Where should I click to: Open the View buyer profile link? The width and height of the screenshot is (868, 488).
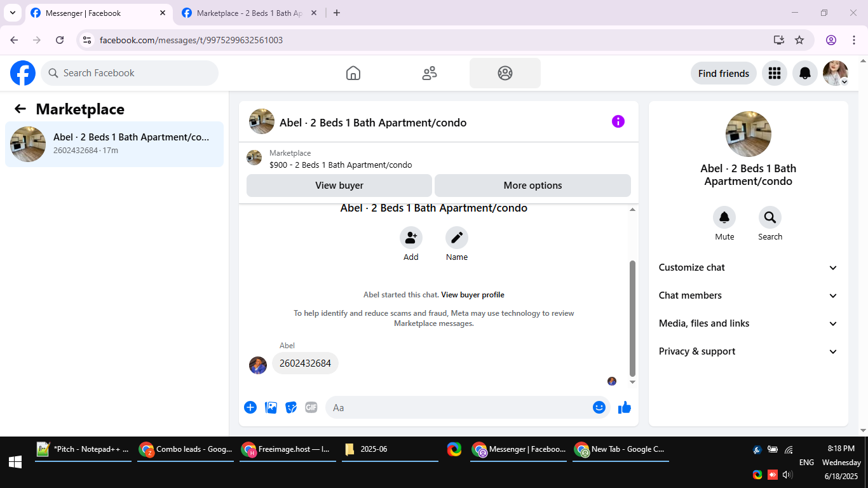pos(473,295)
